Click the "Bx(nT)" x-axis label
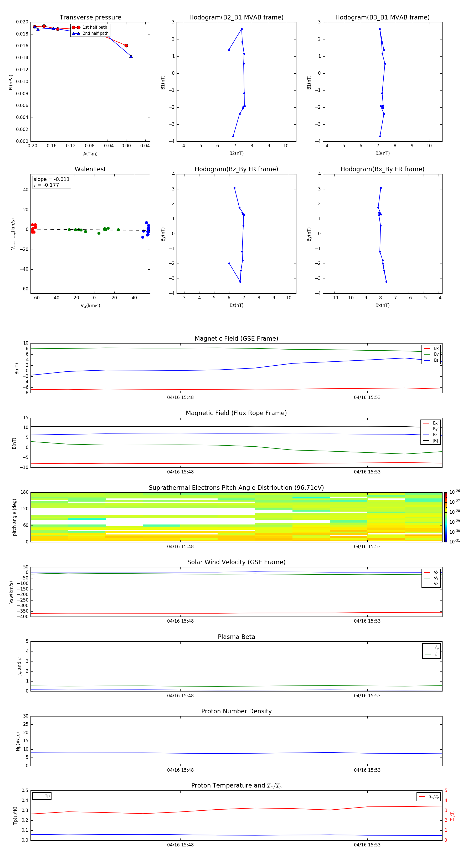Image resolution: width=473 pixels, height=868 pixels. point(382,305)
